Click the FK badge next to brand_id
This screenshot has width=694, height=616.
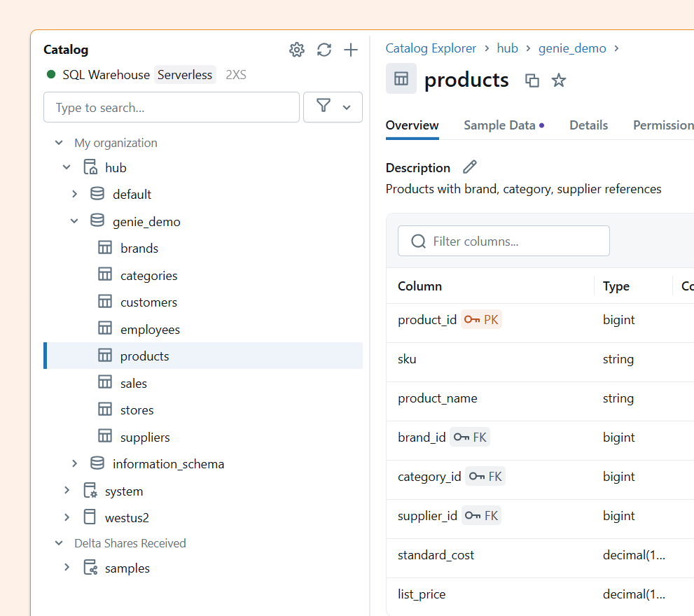(470, 437)
